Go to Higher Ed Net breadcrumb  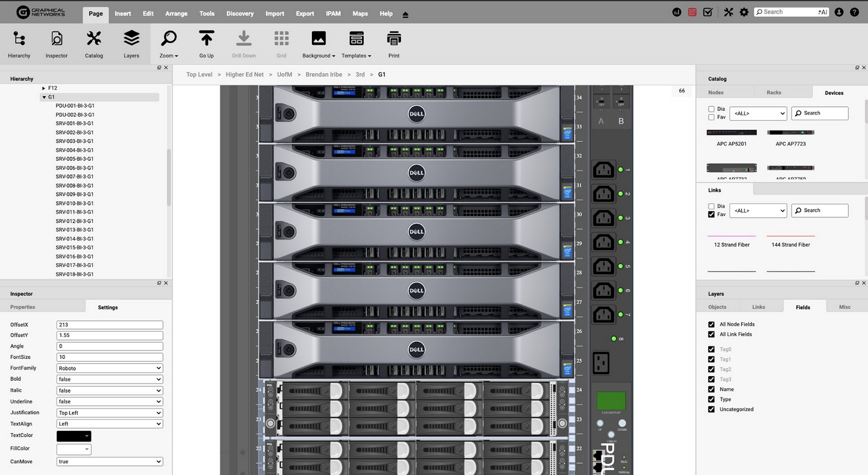[245, 75]
